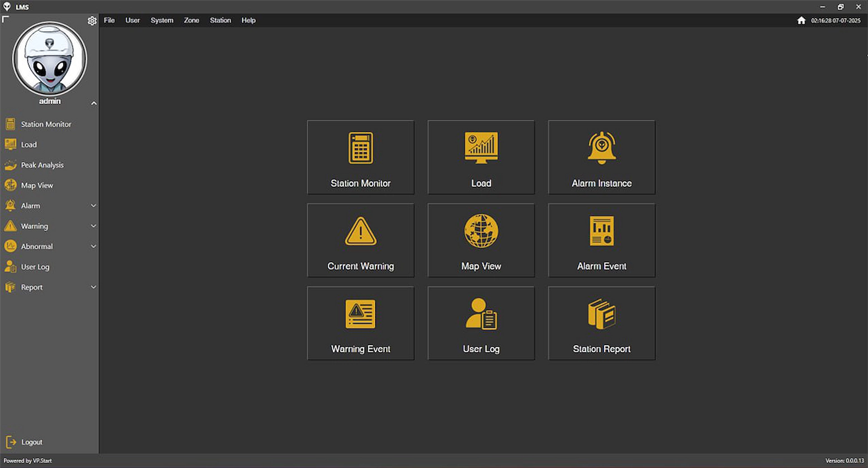Open the Map View globe tile
This screenshot has width=868, height=468.
481,240
